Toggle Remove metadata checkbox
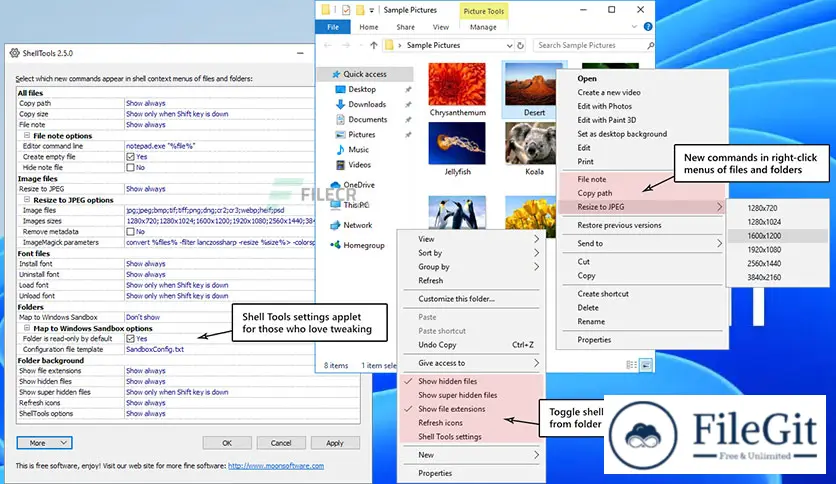 tap(130, 231)
